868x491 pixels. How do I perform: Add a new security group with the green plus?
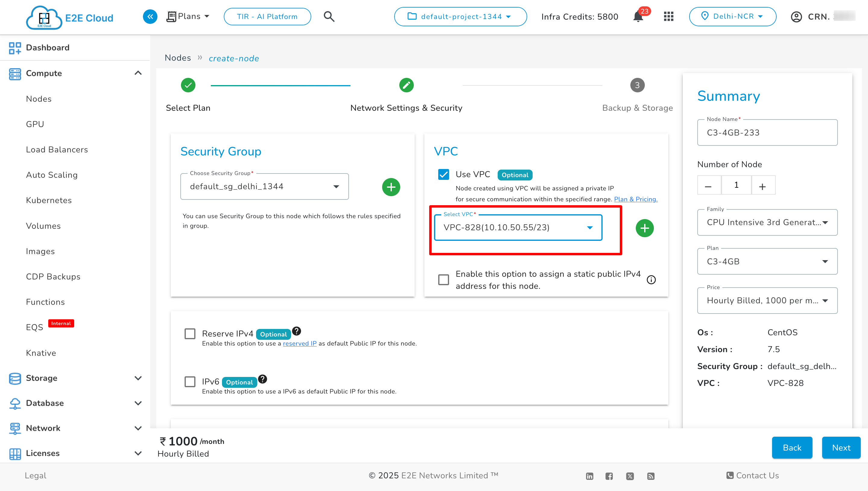[x=391, y=187]
